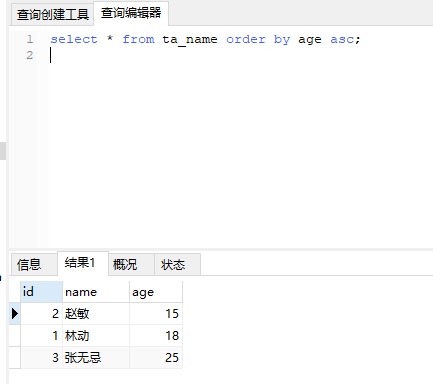
Task: Click the age column header
Action: pos(156,292)
